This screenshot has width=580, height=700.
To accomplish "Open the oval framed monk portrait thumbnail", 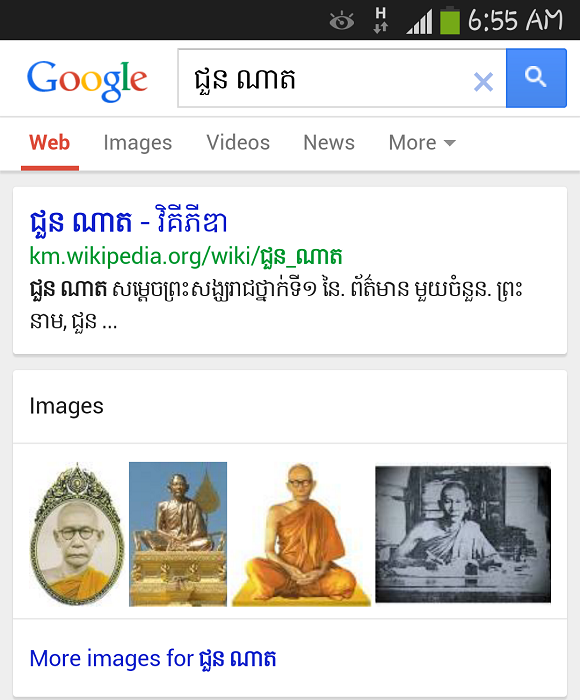I will pos(77,534).
